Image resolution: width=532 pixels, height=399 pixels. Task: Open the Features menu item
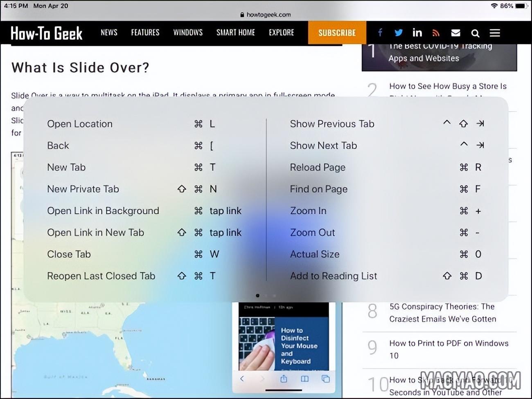145,33
